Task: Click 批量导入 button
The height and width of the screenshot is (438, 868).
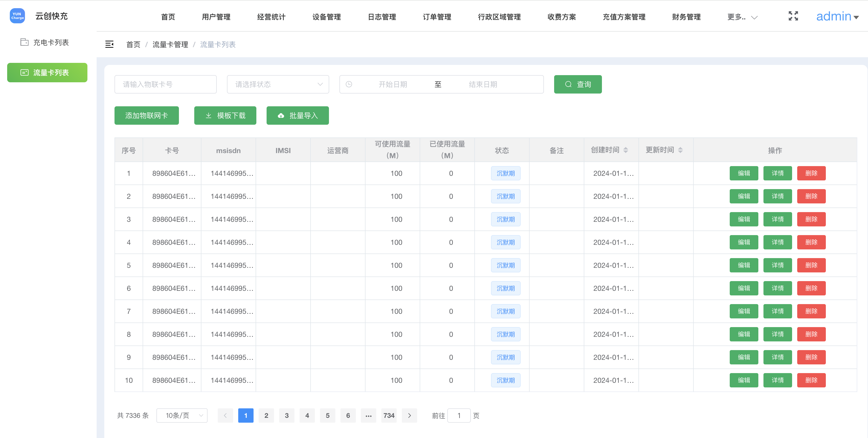Action: click(298, 116)
